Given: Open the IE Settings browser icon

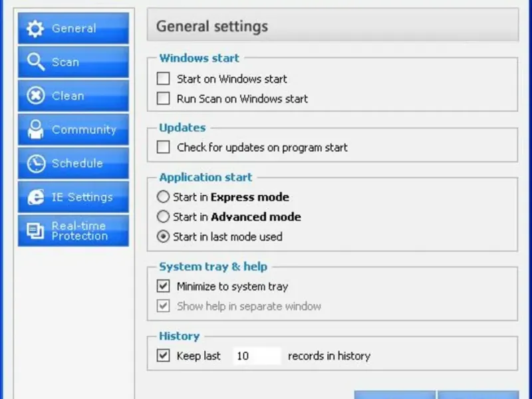Looking at the screenshot, I should click(x=36, y=197).
